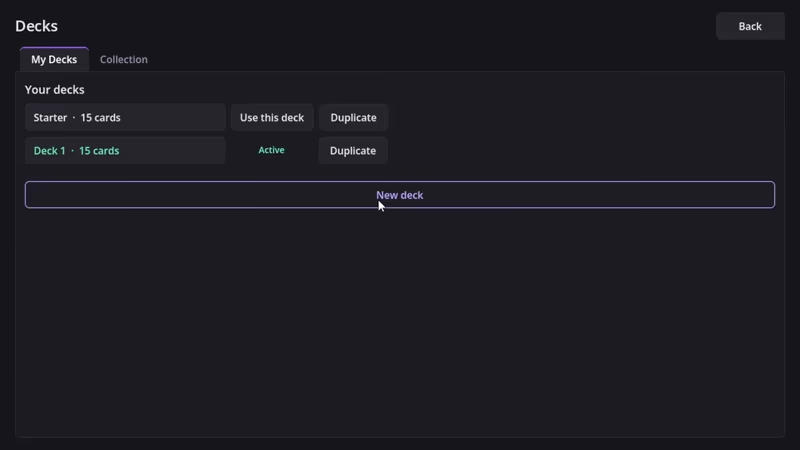Duplicate Deck 1
Image resolution: width=800 pixels, height=450 pixels.
[353, 151]
